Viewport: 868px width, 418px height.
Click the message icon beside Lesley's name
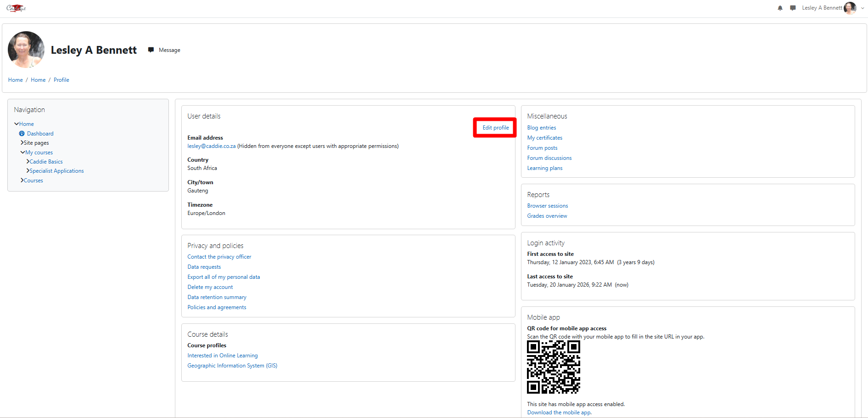[x=151, y=50]
